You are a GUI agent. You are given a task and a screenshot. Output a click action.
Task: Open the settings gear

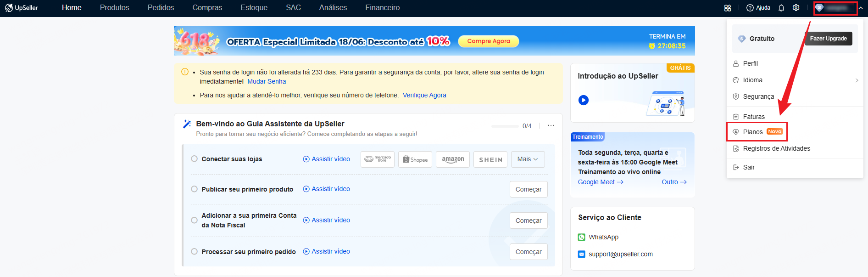pos(796,8)
